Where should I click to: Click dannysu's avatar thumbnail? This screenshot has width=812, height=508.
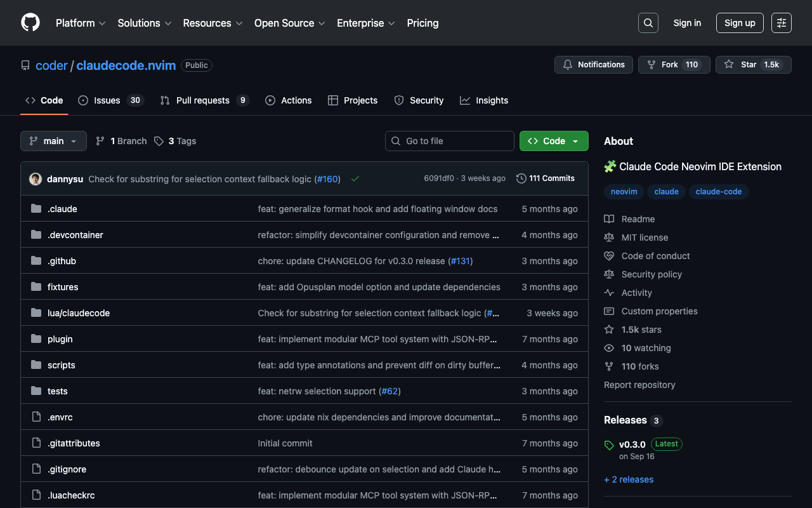tap(36, 179)
